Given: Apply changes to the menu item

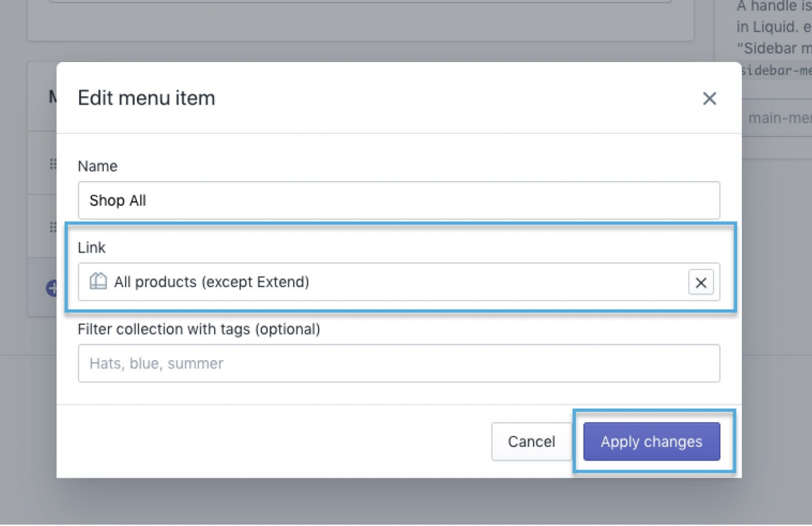Looking at the screenshot, I should [x=652, y=441].
